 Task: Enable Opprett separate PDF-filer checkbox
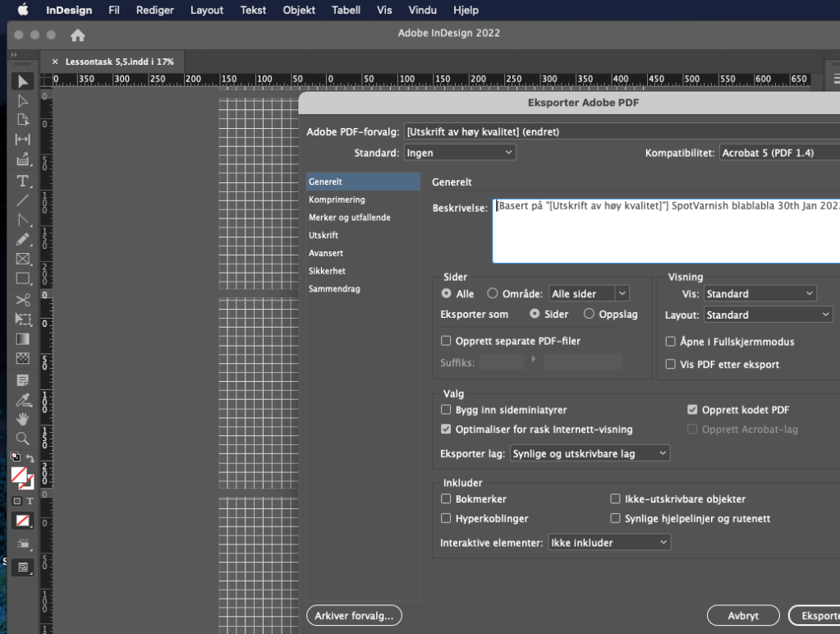446,341
